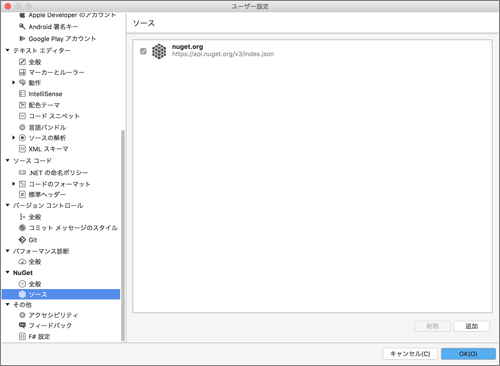Click the Android 署名キー label
The height and width of the screenshot is (366, 500).
(53, 27)
